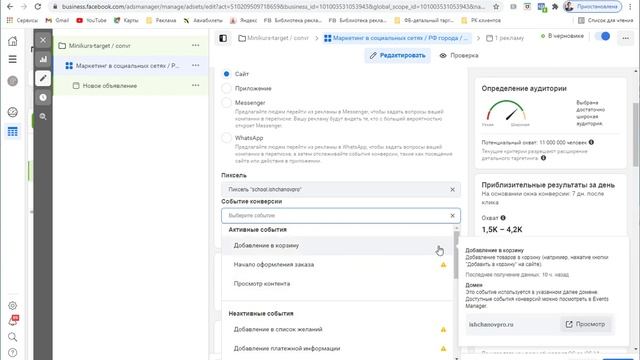Open Facebook Business home icon
The image size is (640, 360).
coord(13,41)
